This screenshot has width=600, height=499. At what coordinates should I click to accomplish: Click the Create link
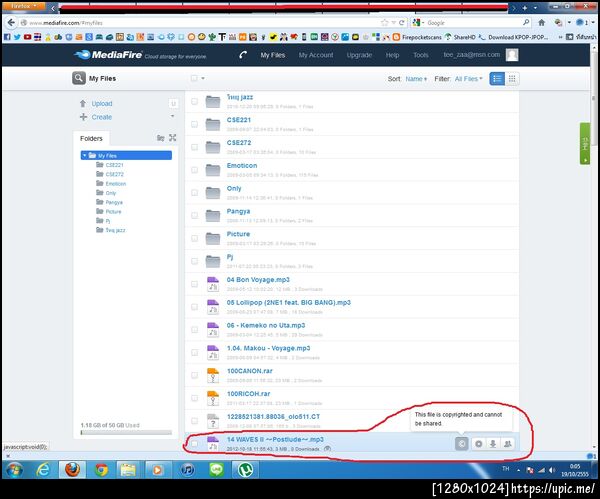click(102, 117)
